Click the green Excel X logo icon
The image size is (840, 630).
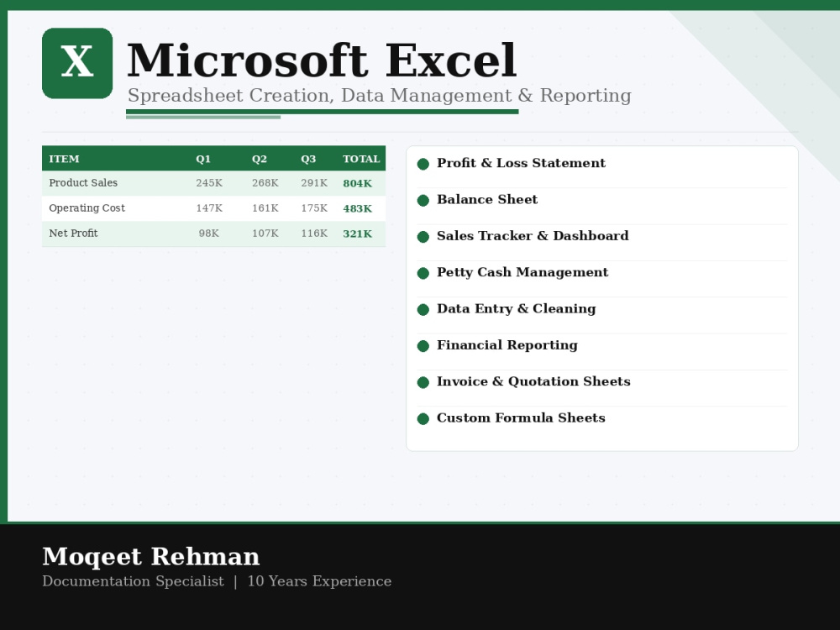click(77, 63)
